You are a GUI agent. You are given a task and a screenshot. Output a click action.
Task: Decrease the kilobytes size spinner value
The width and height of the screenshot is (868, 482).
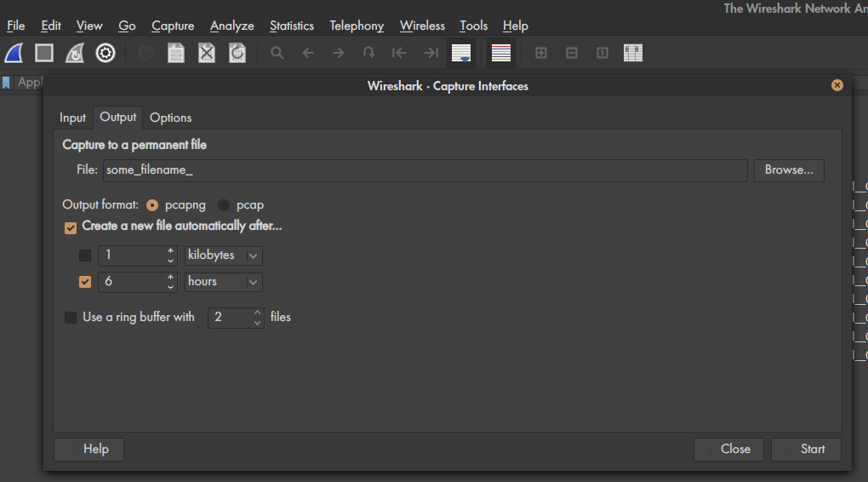(170, 261)
